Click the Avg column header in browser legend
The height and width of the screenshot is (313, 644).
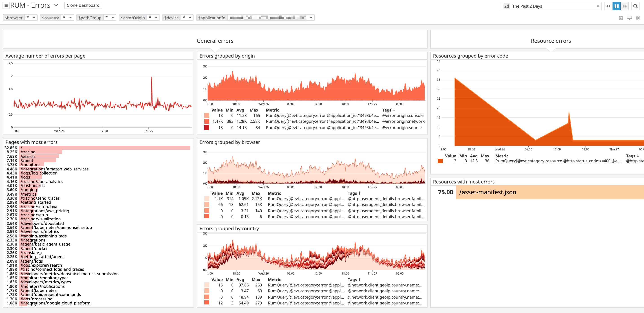tap(240, 193)
